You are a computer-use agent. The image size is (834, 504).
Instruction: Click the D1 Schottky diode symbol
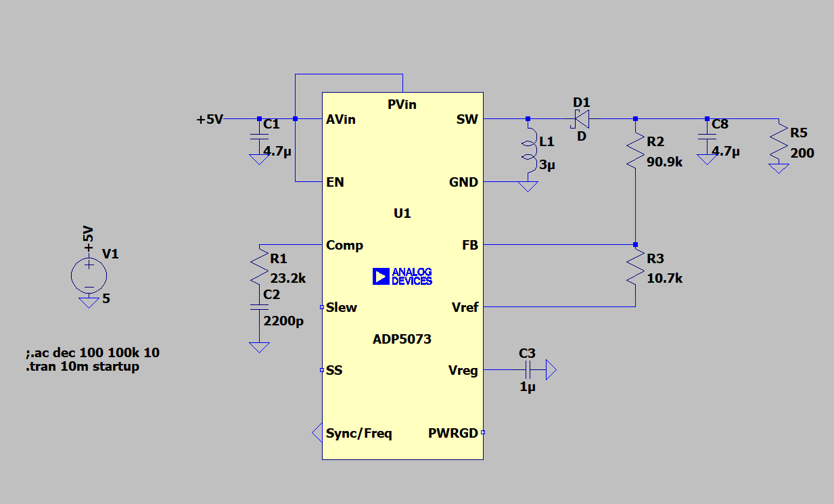[x=581, y=119]
